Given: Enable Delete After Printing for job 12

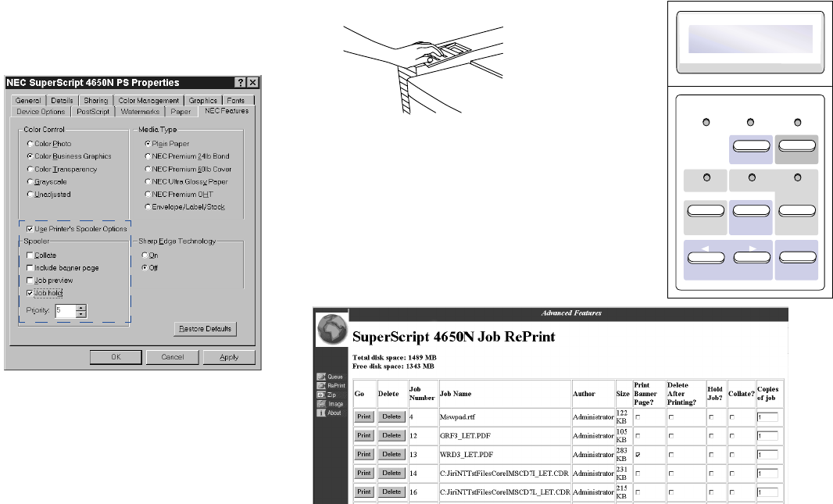Looking at the screenshot, I should 671,436.
